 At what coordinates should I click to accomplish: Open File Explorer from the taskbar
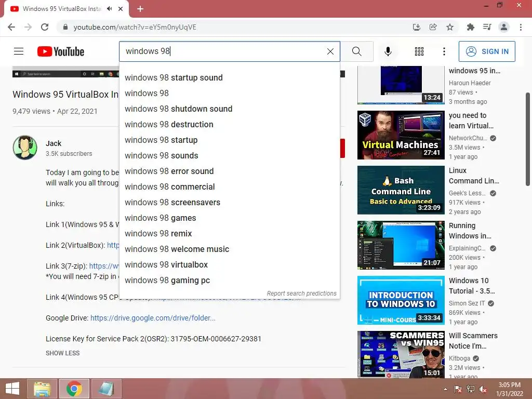[x=42, y=389]
